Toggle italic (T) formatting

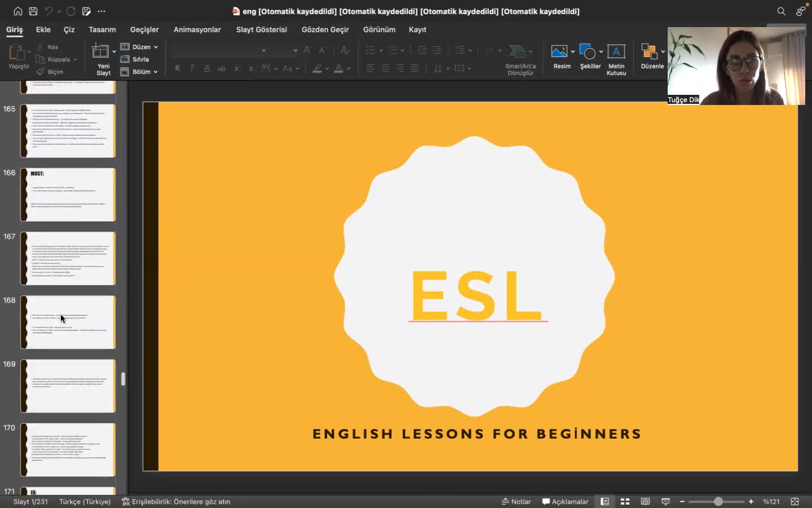192,68
